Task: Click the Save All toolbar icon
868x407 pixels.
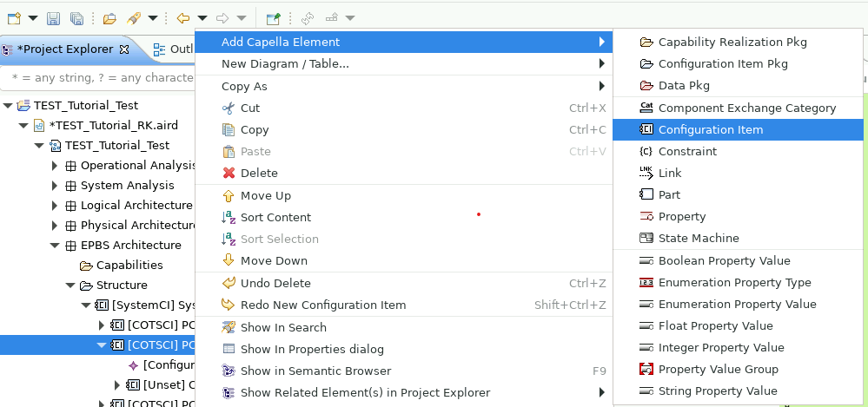Action: click(77, 18)
